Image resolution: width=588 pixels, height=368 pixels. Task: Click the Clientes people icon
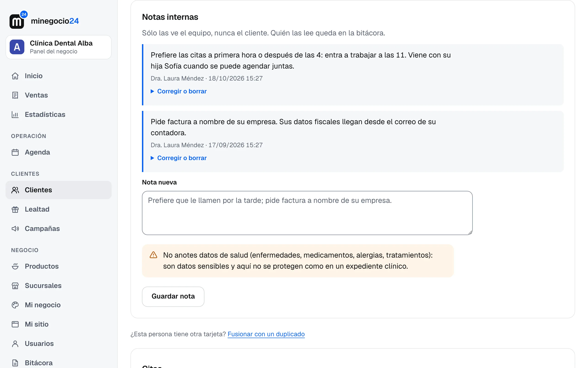(x=15, y=190)
